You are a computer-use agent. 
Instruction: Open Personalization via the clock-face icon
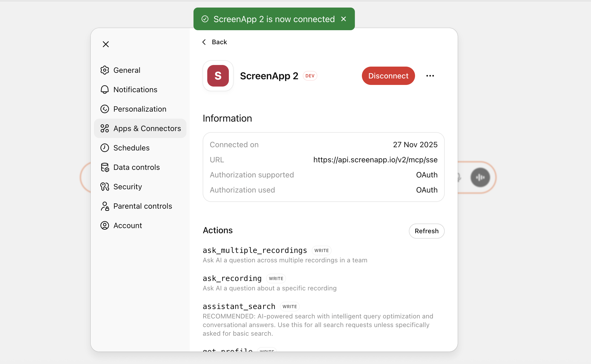pos(105,109)
